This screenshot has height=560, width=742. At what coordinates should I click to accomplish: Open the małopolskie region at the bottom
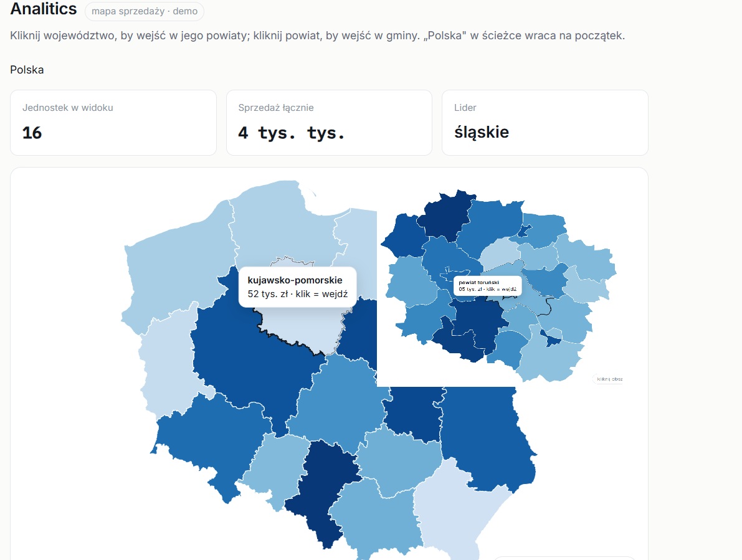(x=374, y=520)
